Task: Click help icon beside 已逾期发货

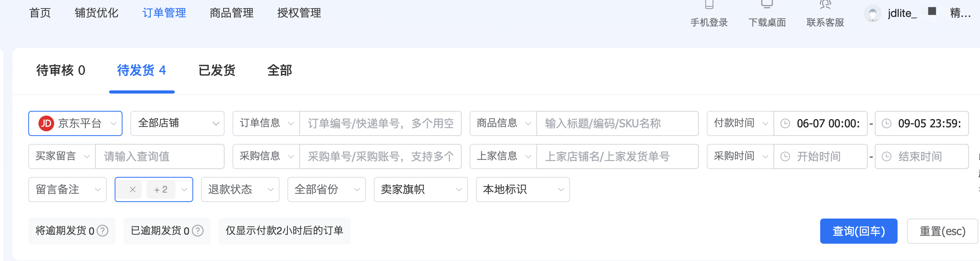Action: 198,231
